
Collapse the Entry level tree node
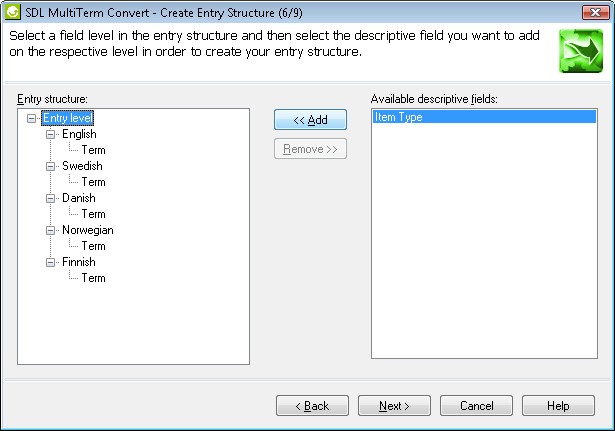32,118
